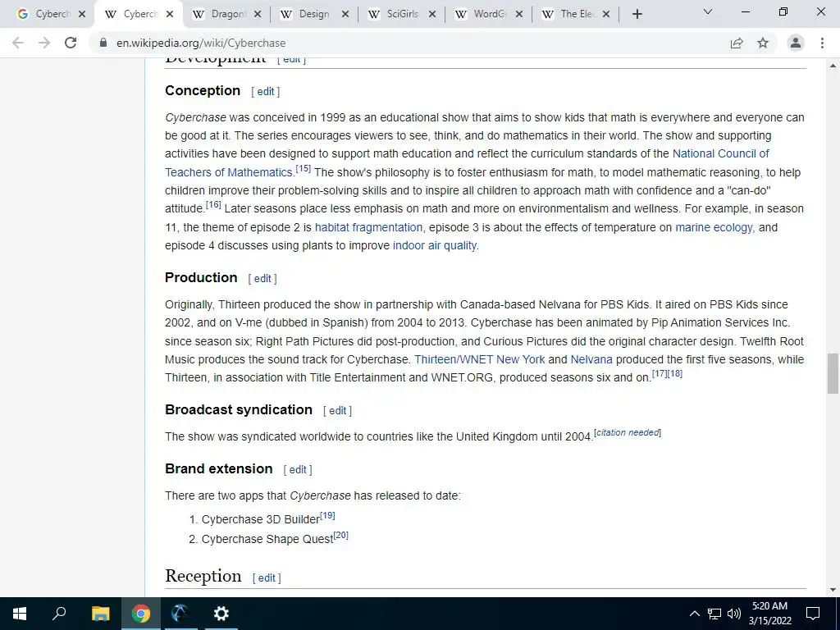840x630 pixels.
Task: Close the WordGirl tab
Action: click(519, 15)
